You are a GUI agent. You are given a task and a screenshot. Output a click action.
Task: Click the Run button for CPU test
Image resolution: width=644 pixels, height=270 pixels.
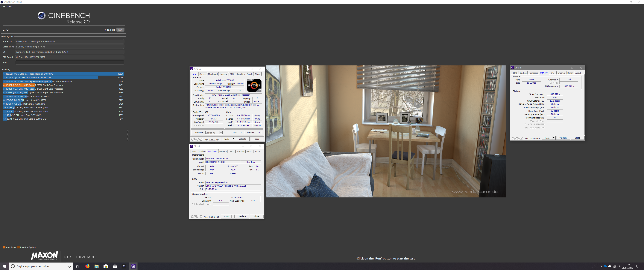click(120, 30)
